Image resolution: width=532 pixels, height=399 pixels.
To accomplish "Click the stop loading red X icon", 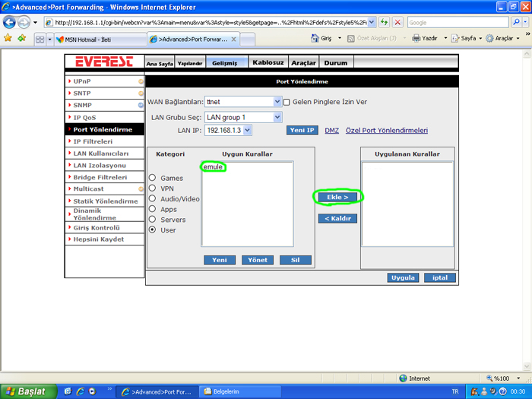I will [397, 22].
